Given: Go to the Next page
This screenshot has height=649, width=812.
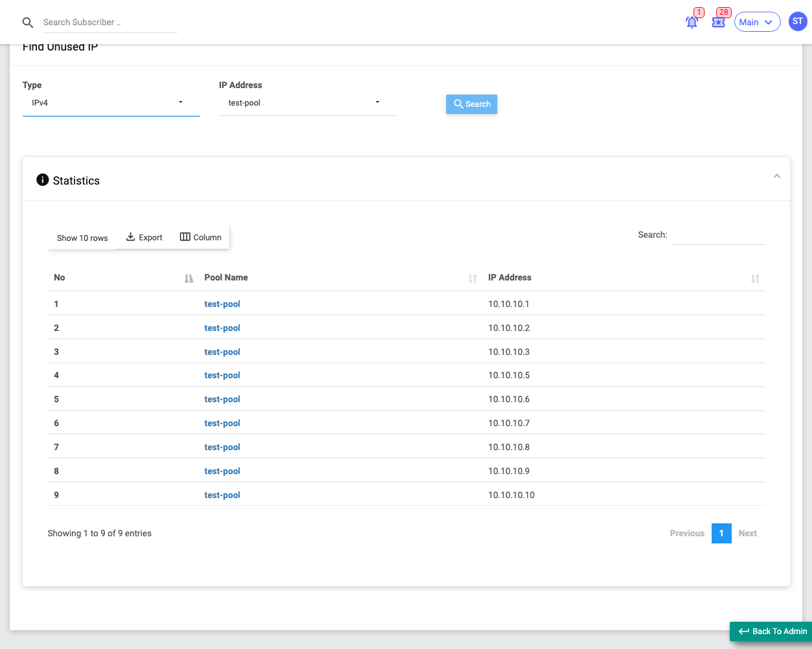Looking at the screenshot, I should (748, 533).
